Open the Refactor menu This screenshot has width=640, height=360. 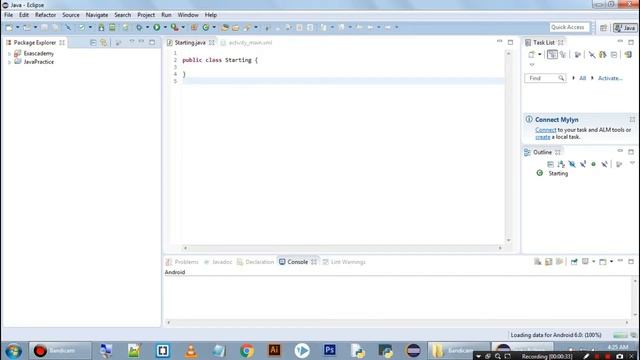point(45,15)
